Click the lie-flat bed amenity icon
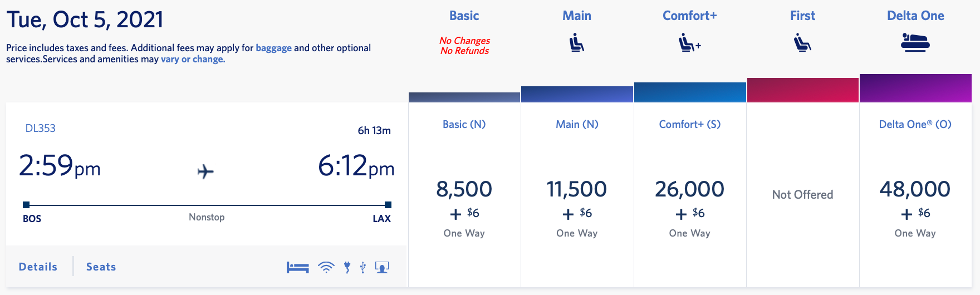This screenshot has width=980, height=295. click(297, 268)
